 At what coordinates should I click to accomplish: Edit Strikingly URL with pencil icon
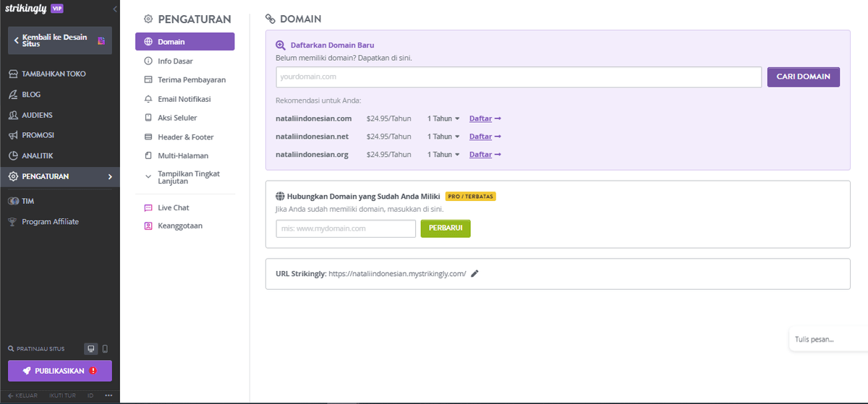click(x=475, y=274)
